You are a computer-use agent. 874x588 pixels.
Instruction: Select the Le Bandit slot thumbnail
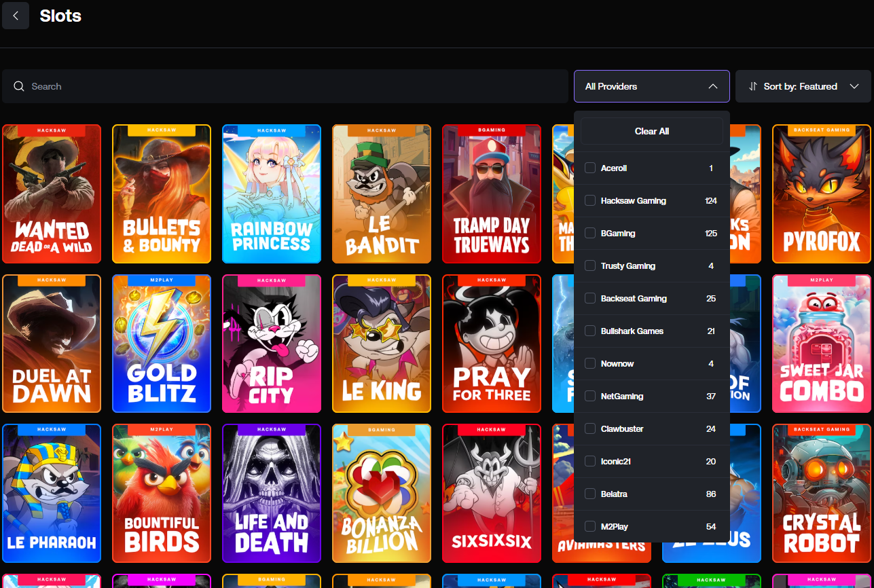pyautogui.click(x=382, y=194)
